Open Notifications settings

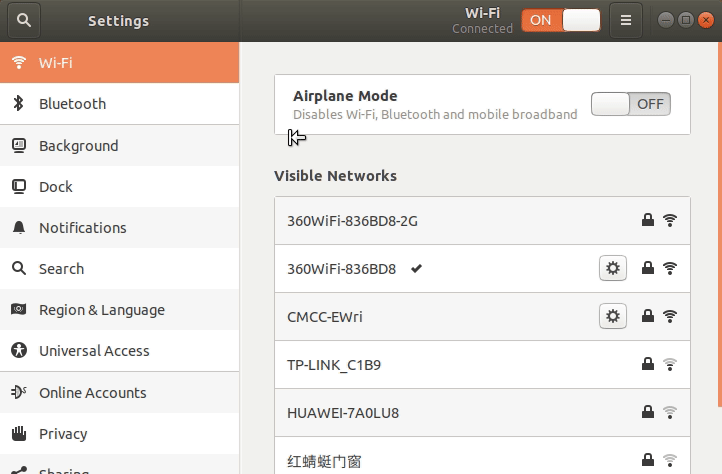pyautogui.click(x=119, y=228)
